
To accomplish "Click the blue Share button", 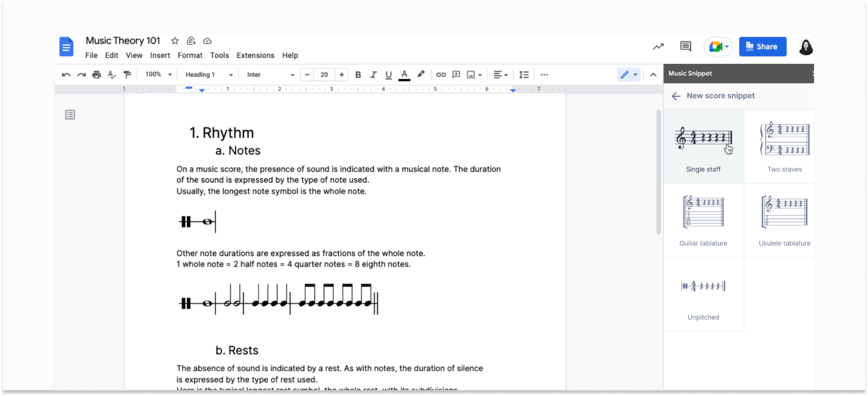I will click(x=763, y=46).
